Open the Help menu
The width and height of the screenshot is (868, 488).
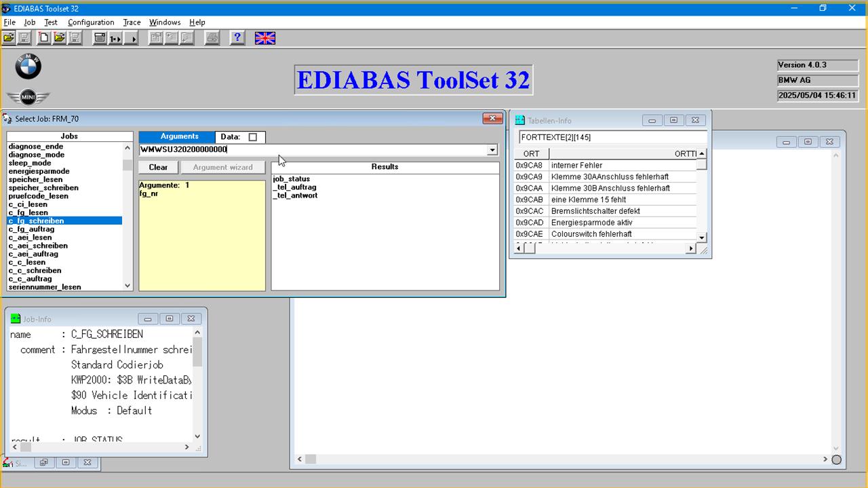(x=197, y=22)
